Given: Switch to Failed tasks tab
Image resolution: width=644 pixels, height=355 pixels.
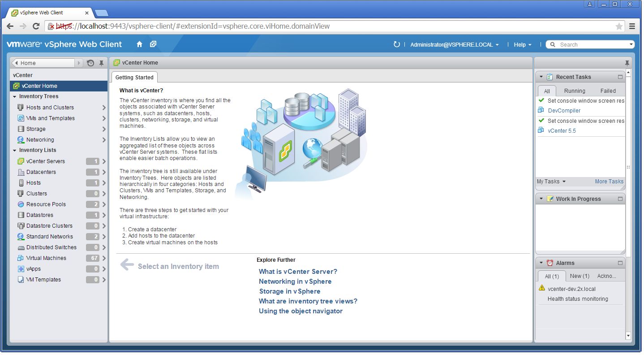Looking at the screenshot, I should tap(608, 91).
